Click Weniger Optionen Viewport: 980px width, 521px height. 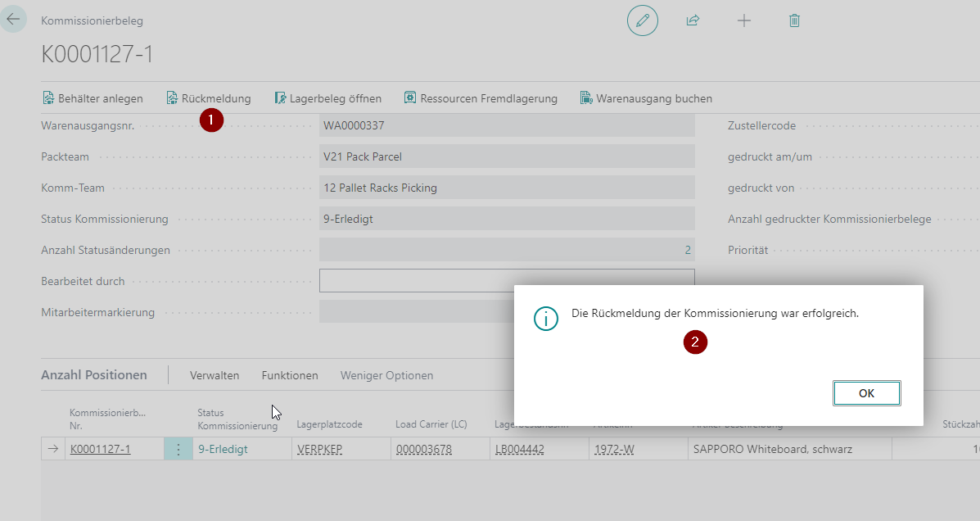(386, 375)
